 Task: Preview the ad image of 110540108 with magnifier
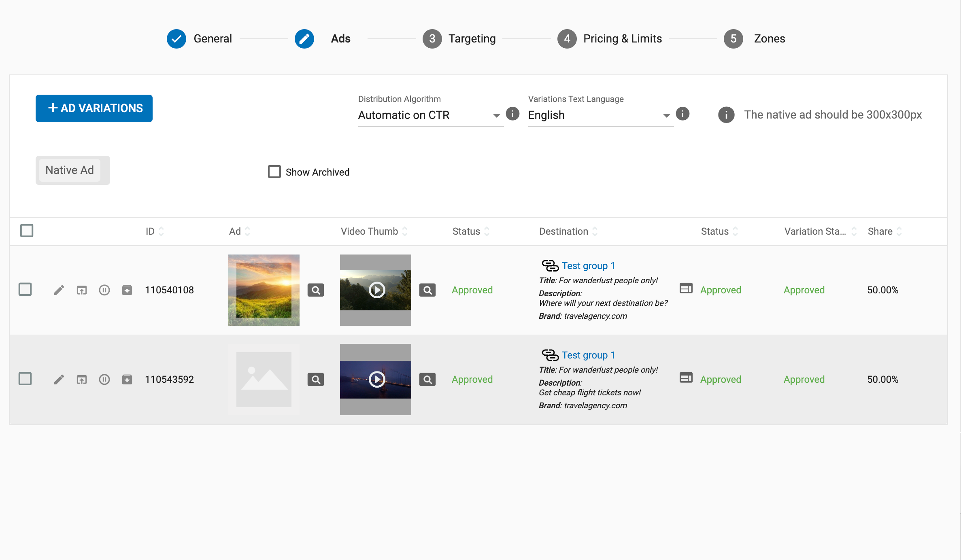click(x=316, y=290)
